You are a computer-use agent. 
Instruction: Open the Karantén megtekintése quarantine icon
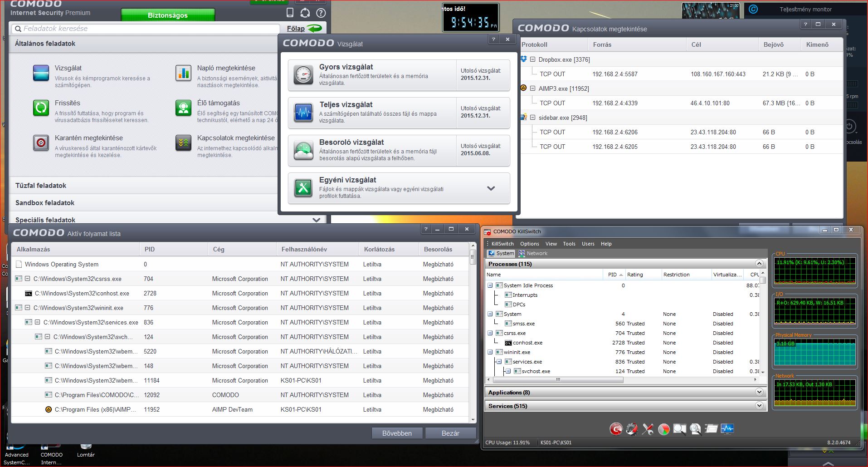coord(41,143)
